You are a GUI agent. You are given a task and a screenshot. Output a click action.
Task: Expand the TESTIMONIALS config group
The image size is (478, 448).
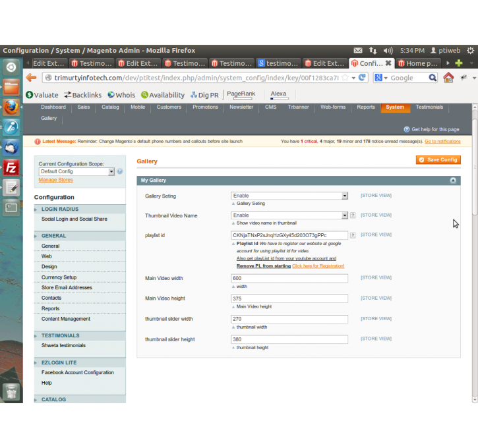coord(80,335)
